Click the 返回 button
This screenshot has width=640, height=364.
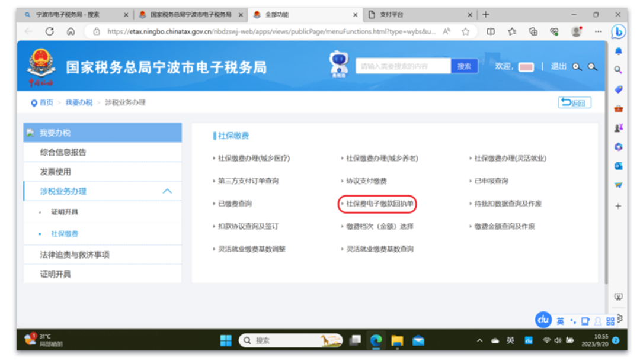coord(574,102)
